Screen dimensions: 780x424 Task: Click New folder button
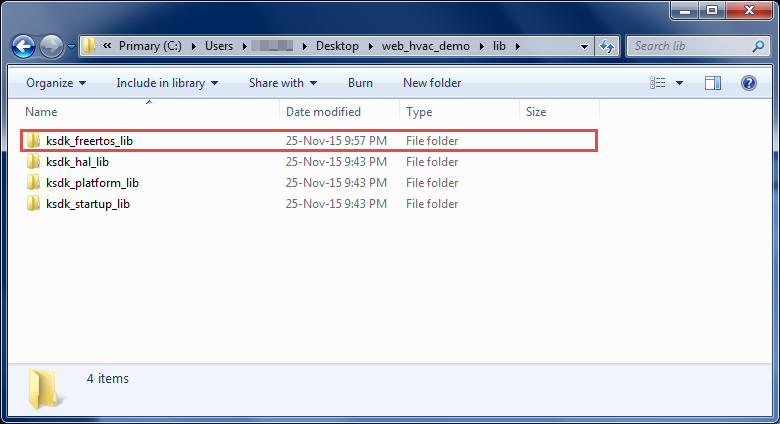pos(432,83)
